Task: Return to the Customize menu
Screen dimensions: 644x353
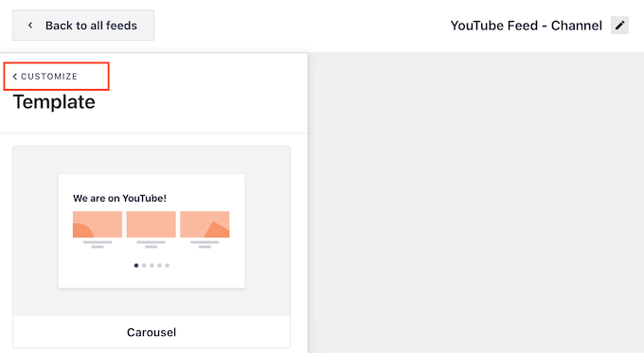Action: click(45, 77)
